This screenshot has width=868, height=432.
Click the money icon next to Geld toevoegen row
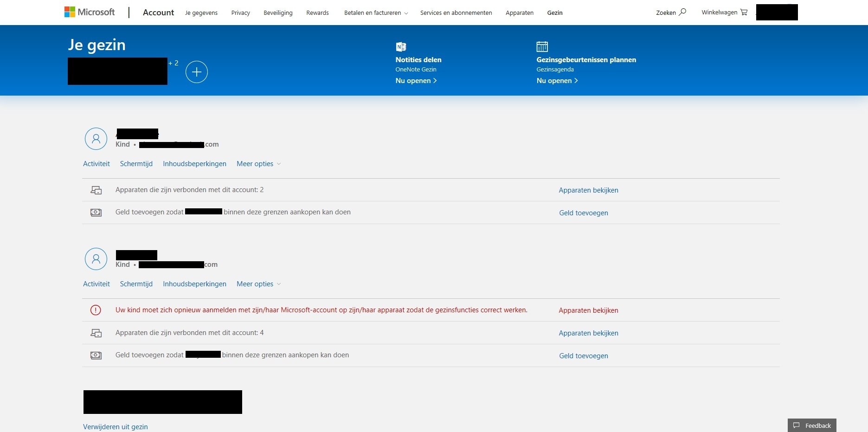96,212
